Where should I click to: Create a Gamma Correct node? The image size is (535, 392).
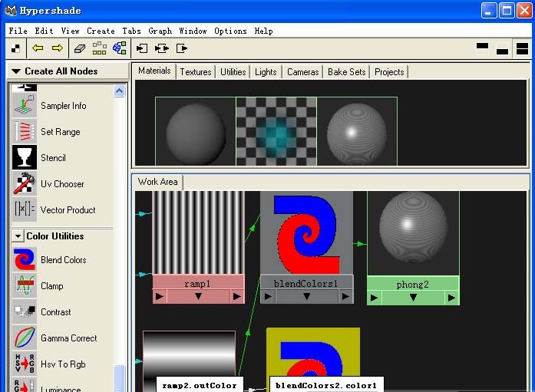click(25, 338)
